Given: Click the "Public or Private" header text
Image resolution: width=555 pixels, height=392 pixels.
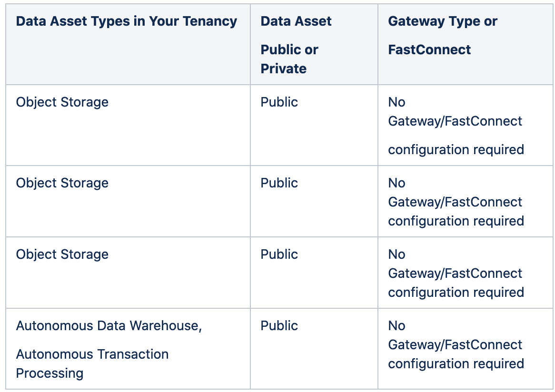Looking at the screenshot, I should click(289, 59).
